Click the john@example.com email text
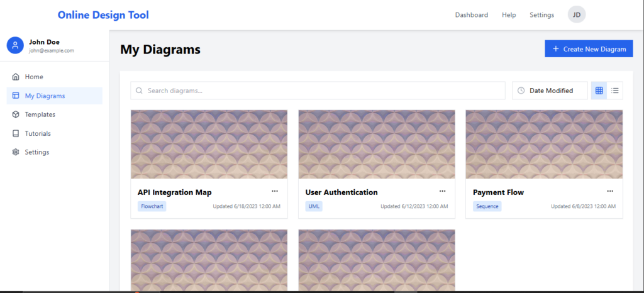 (52, 51)
